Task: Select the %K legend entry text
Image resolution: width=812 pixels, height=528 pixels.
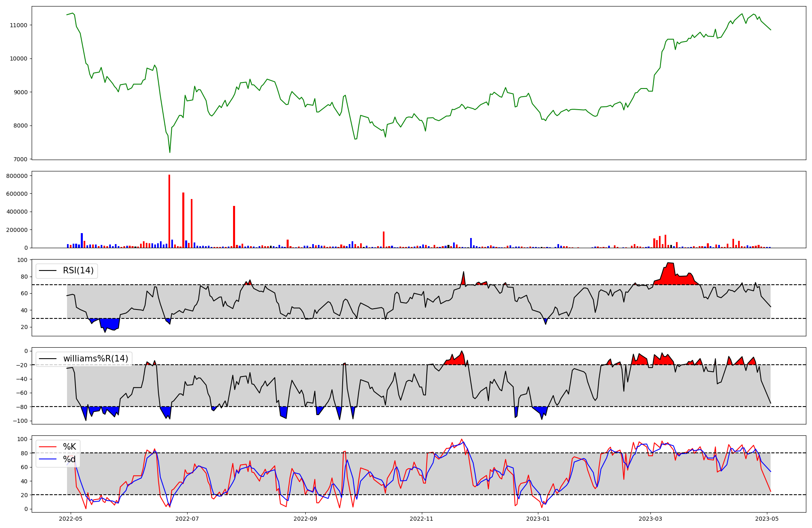Action: (69, 447)
